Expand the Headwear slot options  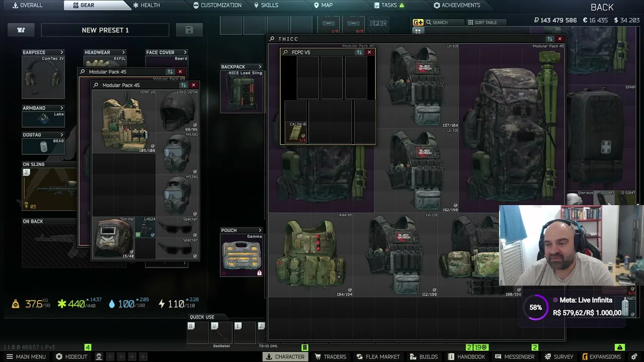123,52
